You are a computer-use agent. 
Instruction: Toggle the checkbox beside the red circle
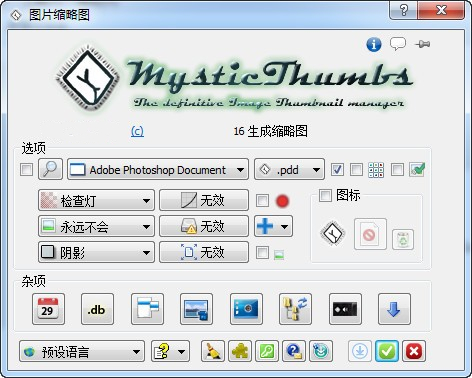click(262, 201)
